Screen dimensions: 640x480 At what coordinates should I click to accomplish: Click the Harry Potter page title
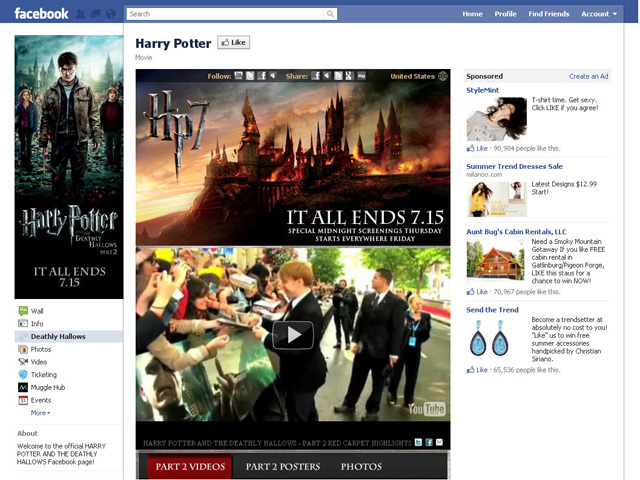tap(173, 43)
